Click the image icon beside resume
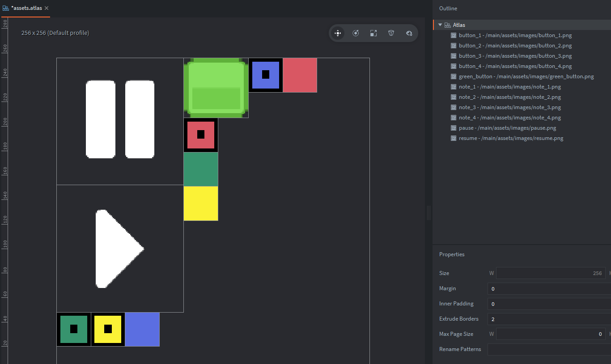The width and height of the screenshot is (611, 364). coord(454,138)
